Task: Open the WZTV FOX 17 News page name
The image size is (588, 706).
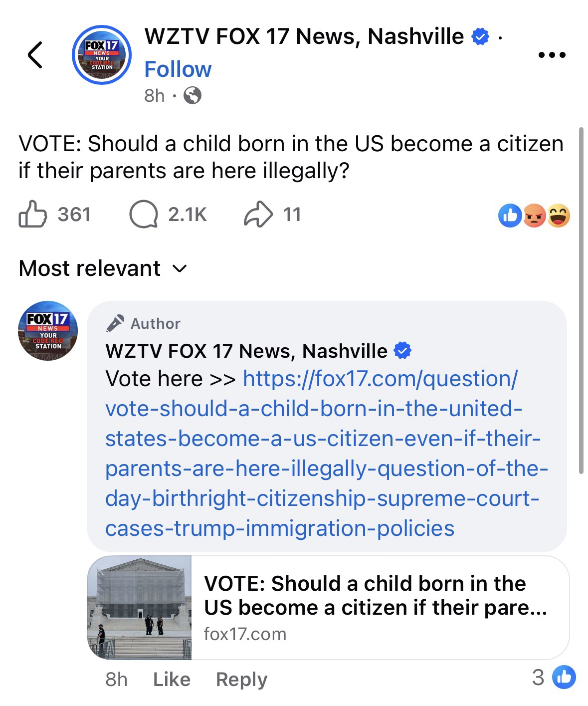Action: point(304,36)
